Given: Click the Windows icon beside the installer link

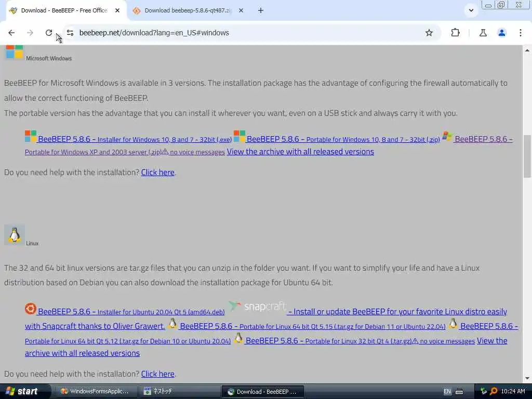Looking at the screenshot, I should (31, 137).
